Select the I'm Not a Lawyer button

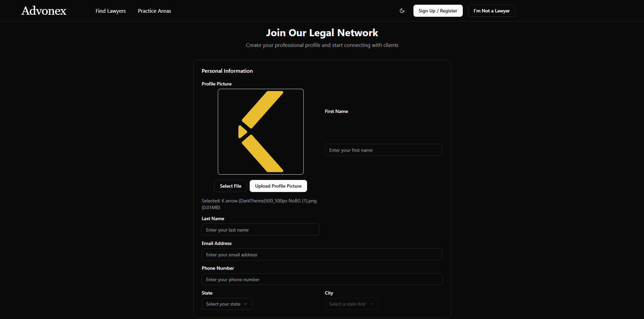(x=491, y=10)
